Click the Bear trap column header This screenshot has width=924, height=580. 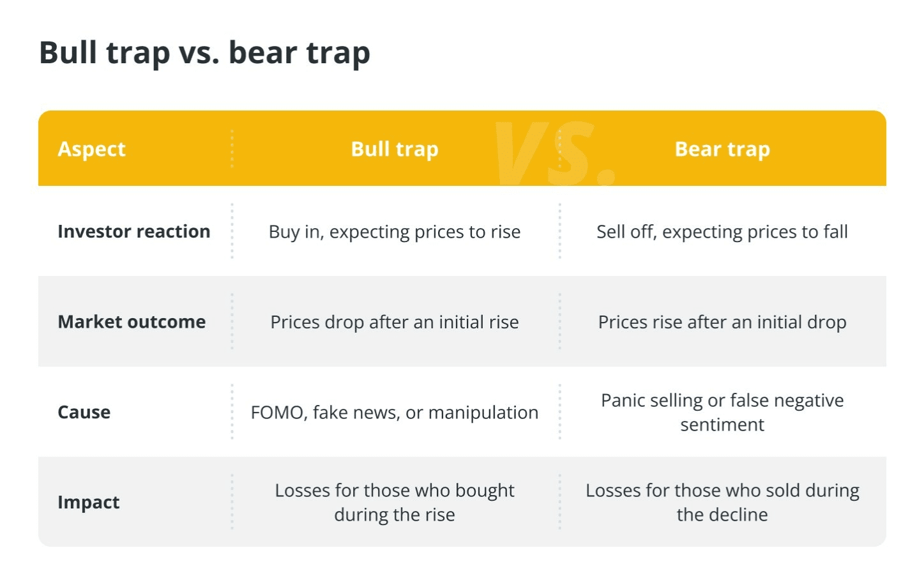point(722,149)
